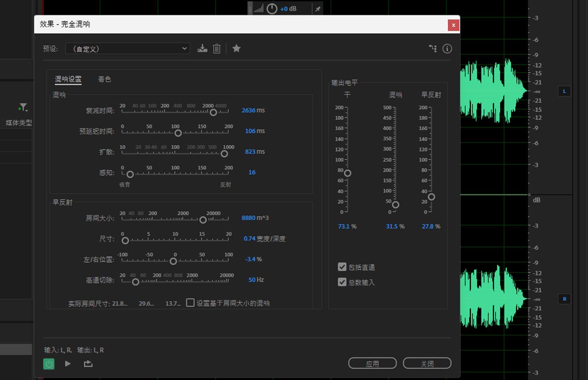The width and height of the screenshot is (588, 380).
Task: Click the 输入: L, R channel text
Action: coord(58,350)
